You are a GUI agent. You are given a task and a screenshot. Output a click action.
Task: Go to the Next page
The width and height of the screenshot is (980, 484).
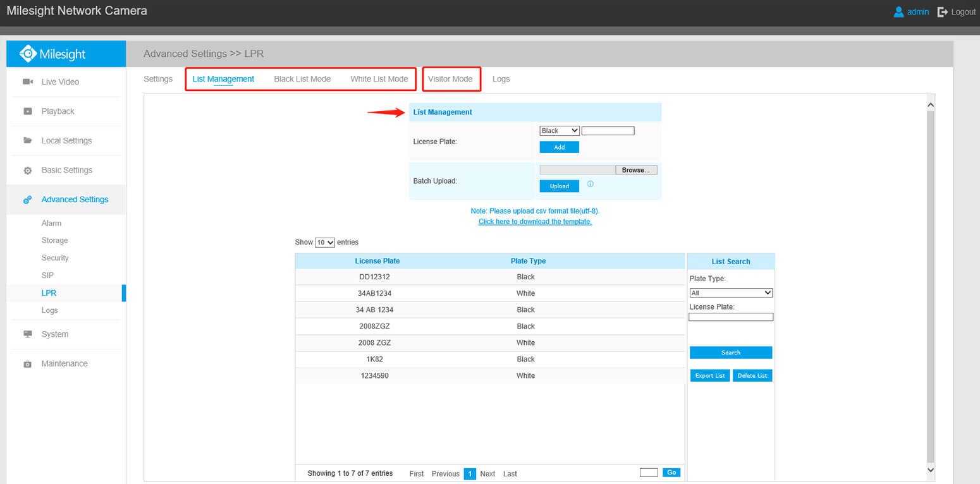(x=487, y=474)
